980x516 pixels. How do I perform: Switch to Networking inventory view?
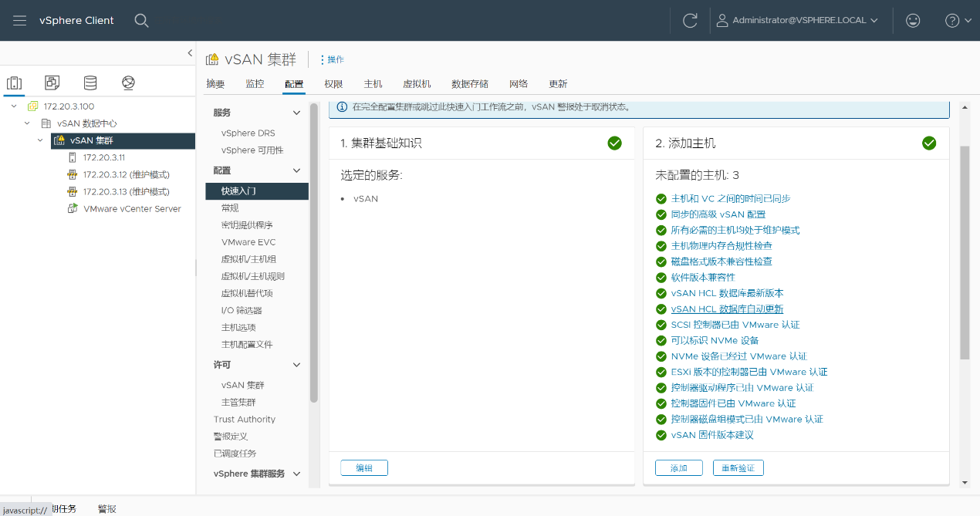click(x=128, y=83)
